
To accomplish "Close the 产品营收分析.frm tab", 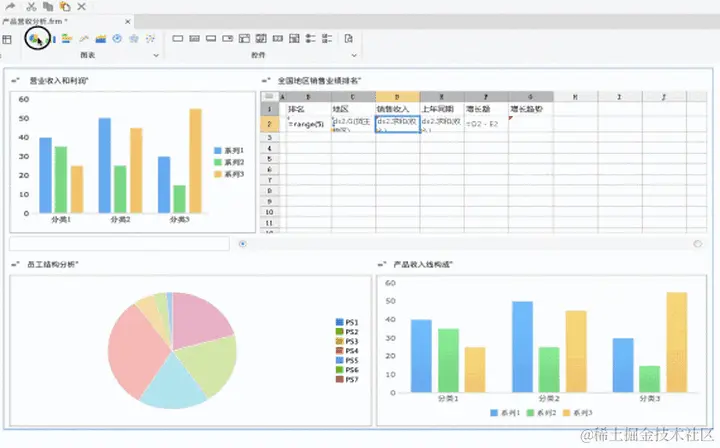I will tap(128, 21).
